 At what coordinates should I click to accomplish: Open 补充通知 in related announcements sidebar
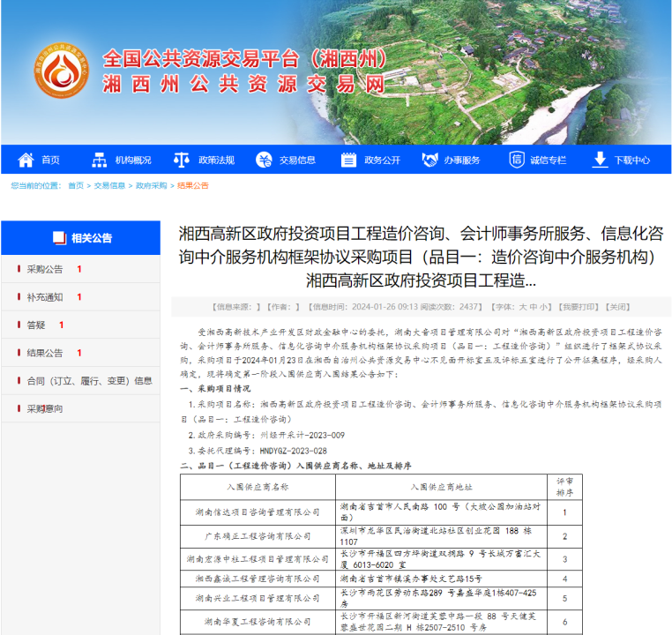45,297
